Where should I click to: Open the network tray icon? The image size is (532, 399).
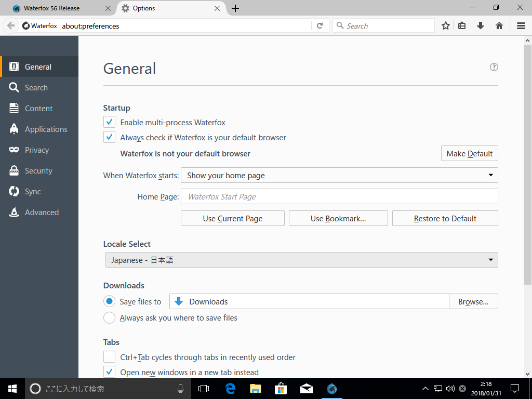click(438, 389)
